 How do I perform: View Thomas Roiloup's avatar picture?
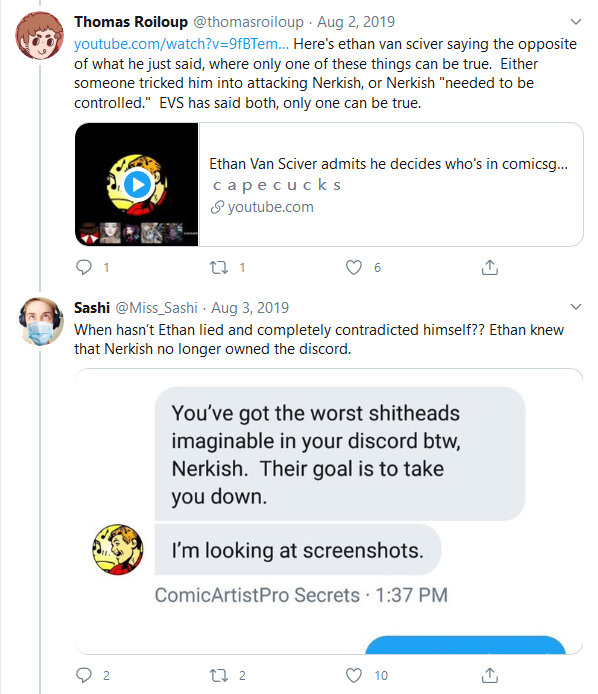pos(39,35)
